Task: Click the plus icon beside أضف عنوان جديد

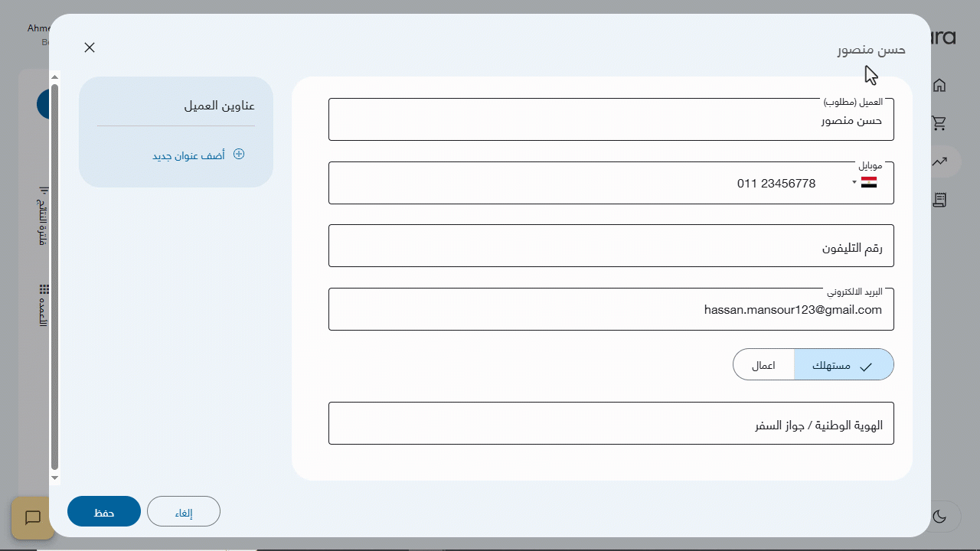Action: [239, 154]
